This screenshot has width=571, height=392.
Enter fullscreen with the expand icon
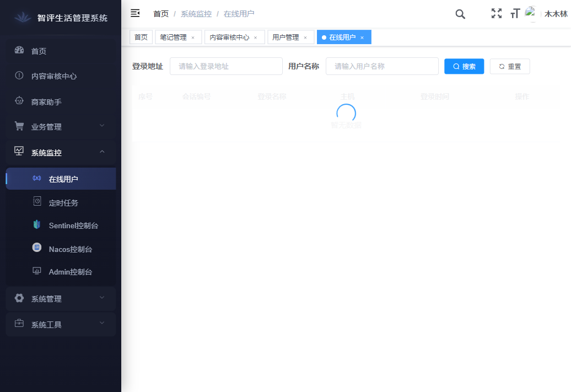click(496, 13)
